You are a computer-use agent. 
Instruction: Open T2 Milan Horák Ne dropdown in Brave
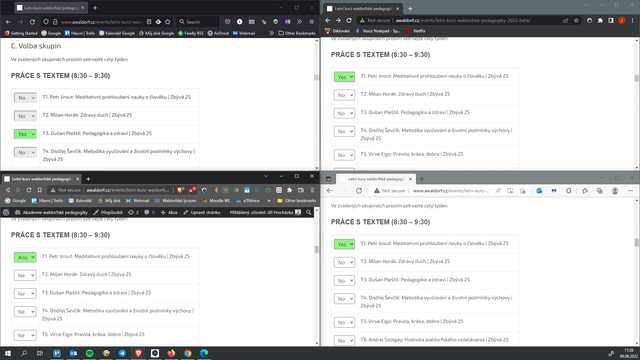coord(25,276)
